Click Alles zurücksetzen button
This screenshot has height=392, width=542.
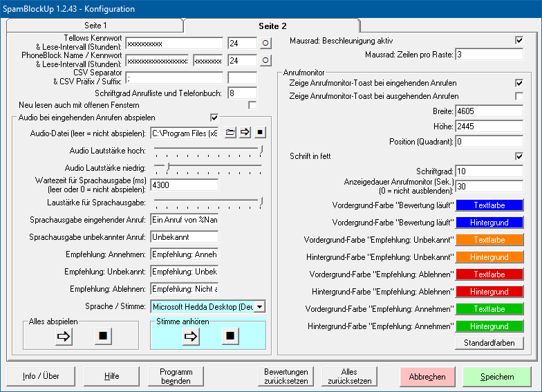(x=350, y=376)
